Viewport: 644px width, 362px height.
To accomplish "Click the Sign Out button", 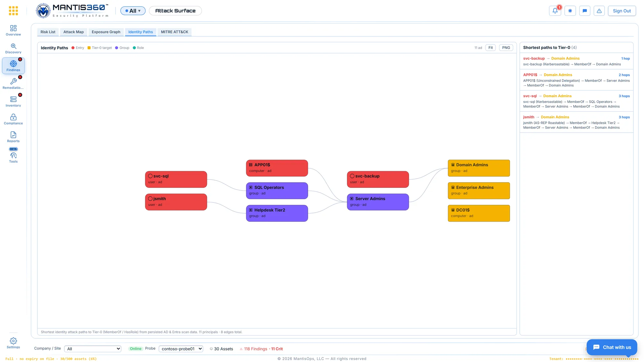I will [622, 11].
